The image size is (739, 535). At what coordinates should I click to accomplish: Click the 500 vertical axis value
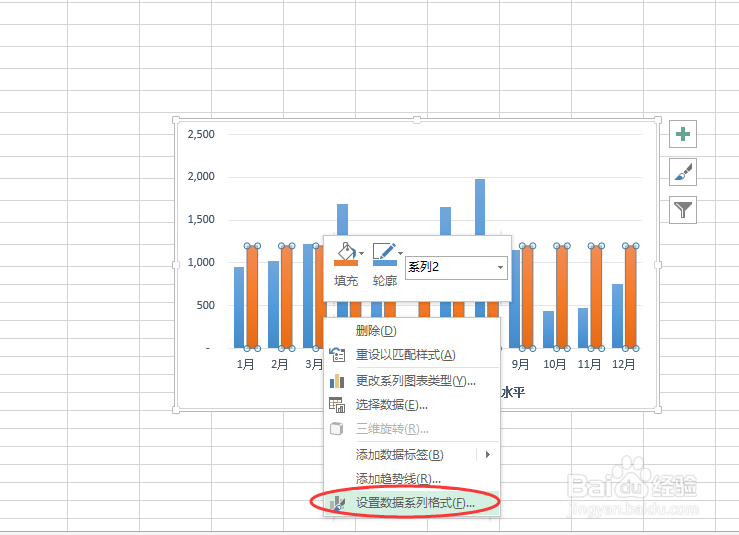[205, 305]
